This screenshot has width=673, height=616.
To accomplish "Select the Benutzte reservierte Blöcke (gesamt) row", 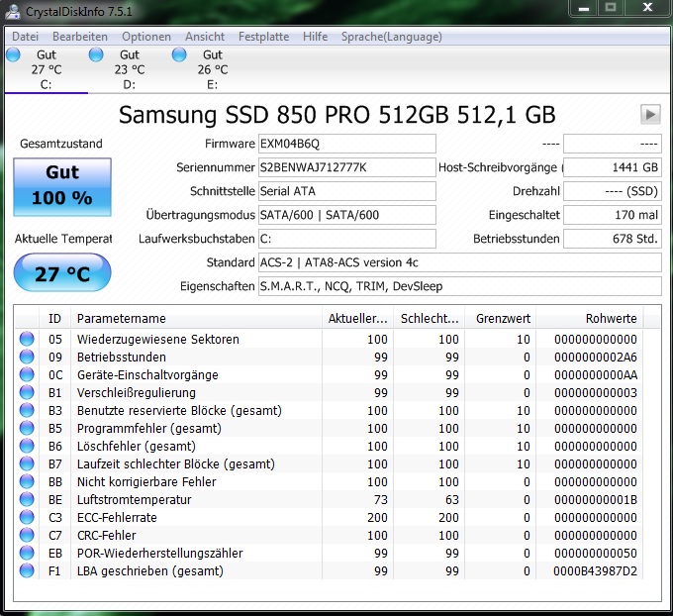I will click(329, 410).
